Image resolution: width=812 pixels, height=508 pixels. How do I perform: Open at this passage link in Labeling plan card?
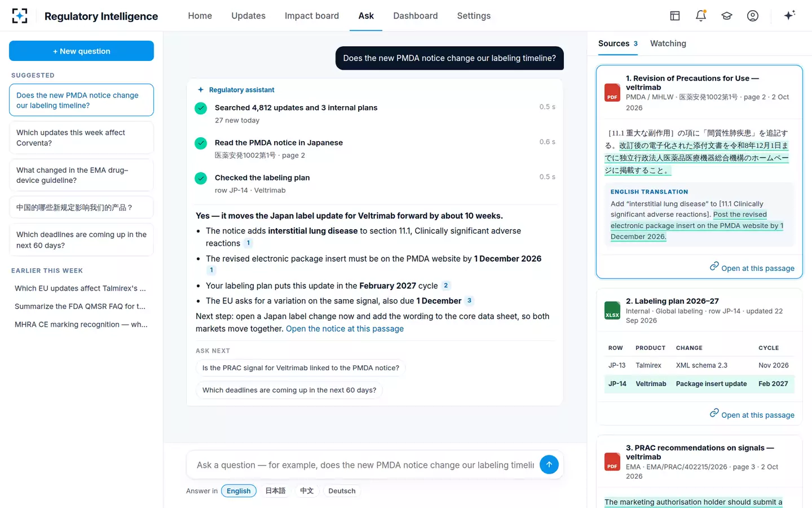[752, 414]
